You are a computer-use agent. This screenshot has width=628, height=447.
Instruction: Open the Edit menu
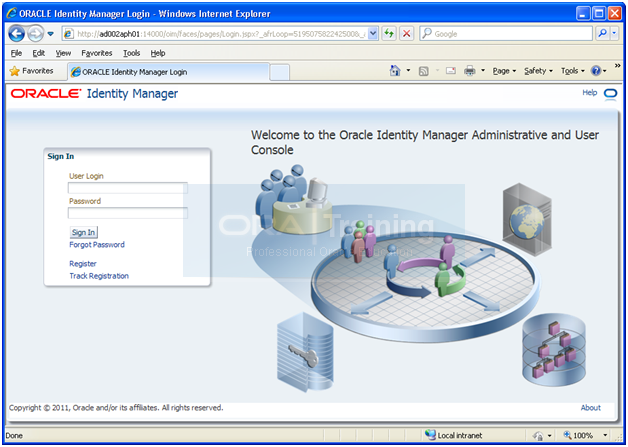coord(38,53)
